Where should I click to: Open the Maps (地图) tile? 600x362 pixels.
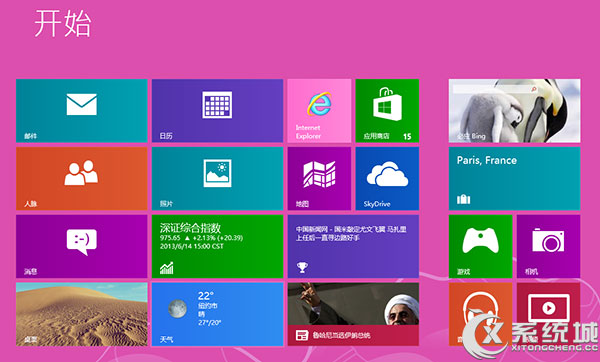click(319, 179)
